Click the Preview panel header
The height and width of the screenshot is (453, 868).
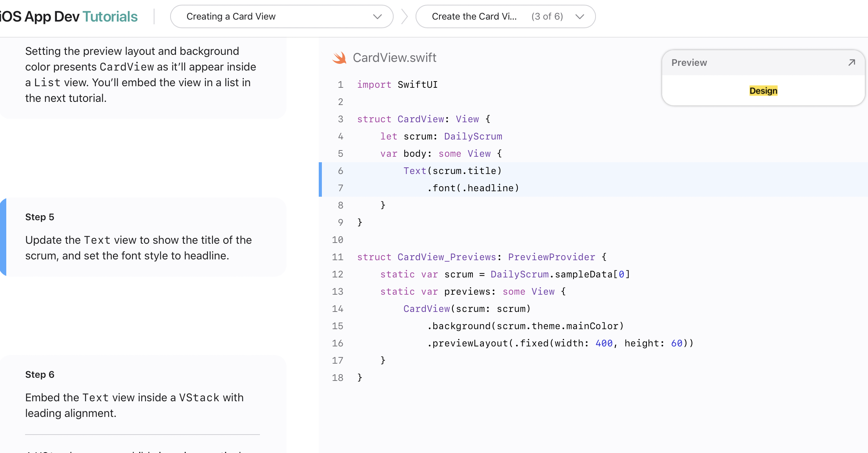(689, 63)
